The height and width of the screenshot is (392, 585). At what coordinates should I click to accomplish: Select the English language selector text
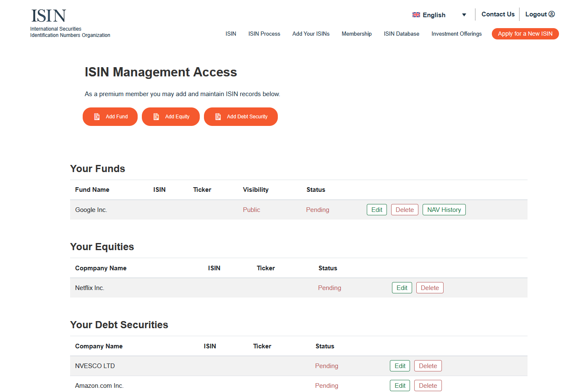click(x=434, y=15)
